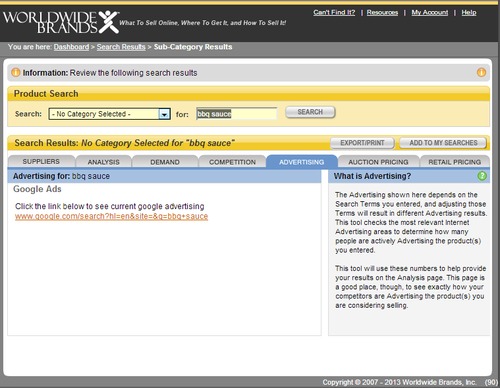This screenshot has height=388, width=500.
Task: Click the Worldwide Brands logo
Action: point(61,22)
